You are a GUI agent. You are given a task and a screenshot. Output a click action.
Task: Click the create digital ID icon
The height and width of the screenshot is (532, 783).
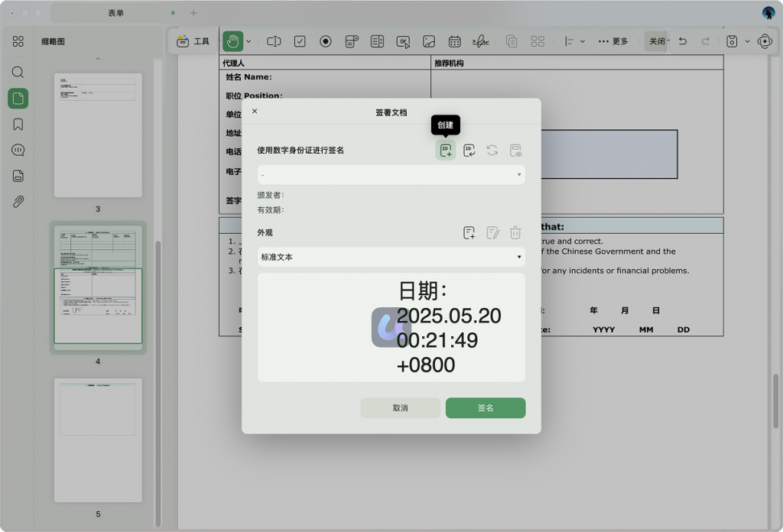(x=446, y=151)
